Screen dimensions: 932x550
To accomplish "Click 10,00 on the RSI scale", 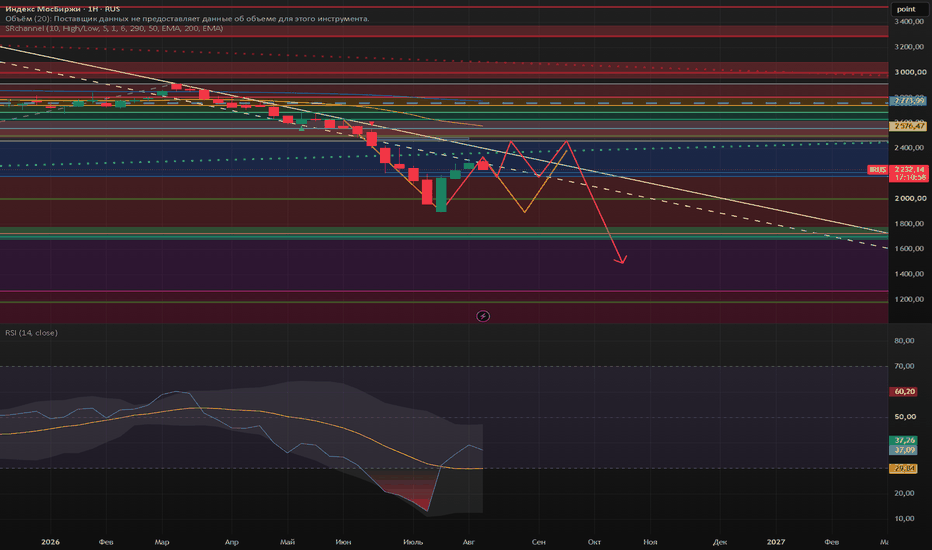I will 904,518.
